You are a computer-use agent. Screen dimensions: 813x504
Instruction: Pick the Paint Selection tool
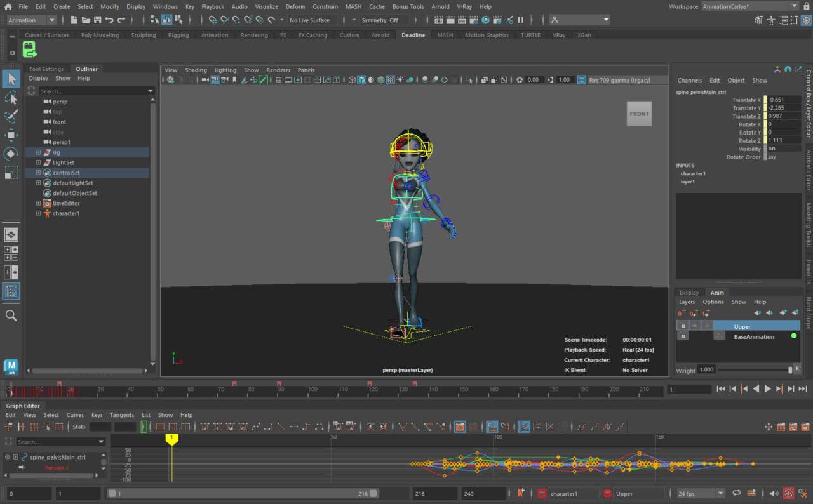11,116
